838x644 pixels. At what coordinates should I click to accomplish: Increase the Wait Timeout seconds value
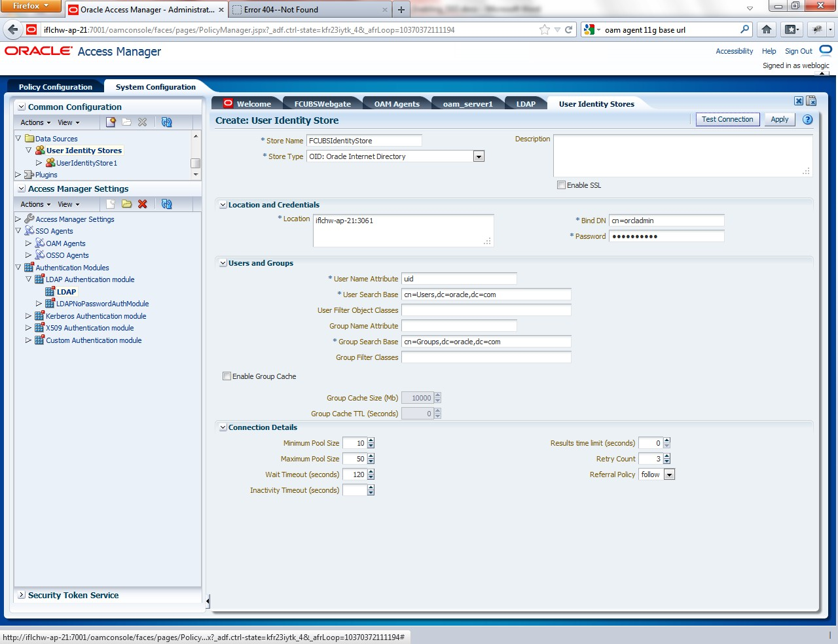pyautogui.click(x=371, y=472)
